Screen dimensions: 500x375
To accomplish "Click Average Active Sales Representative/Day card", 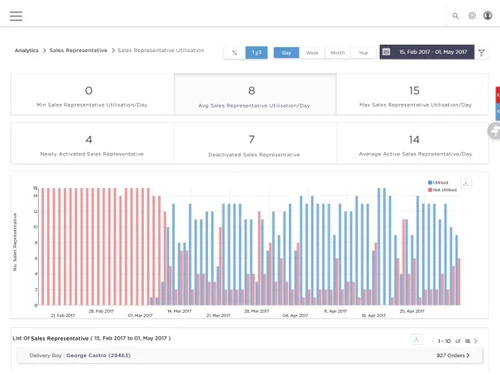I will pos(413,143).
